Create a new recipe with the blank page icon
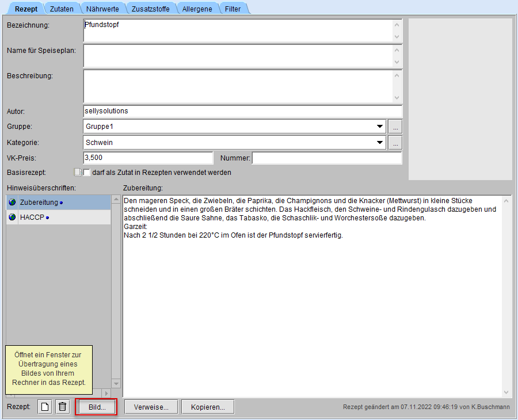Image resolution: width=518 pixels, height=420 pixels. (45, 407)
